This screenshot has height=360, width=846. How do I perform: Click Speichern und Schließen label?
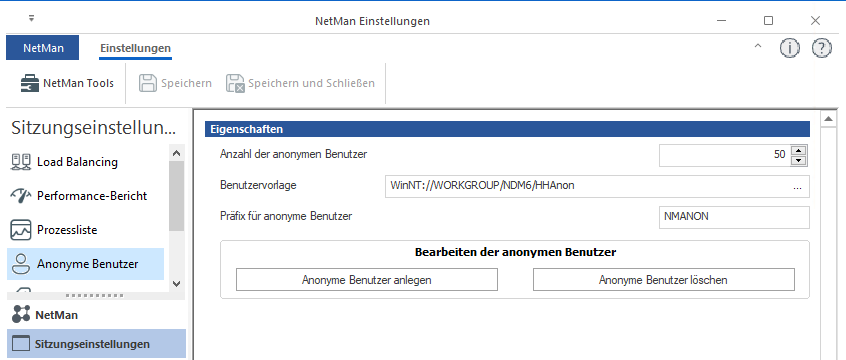311,84
